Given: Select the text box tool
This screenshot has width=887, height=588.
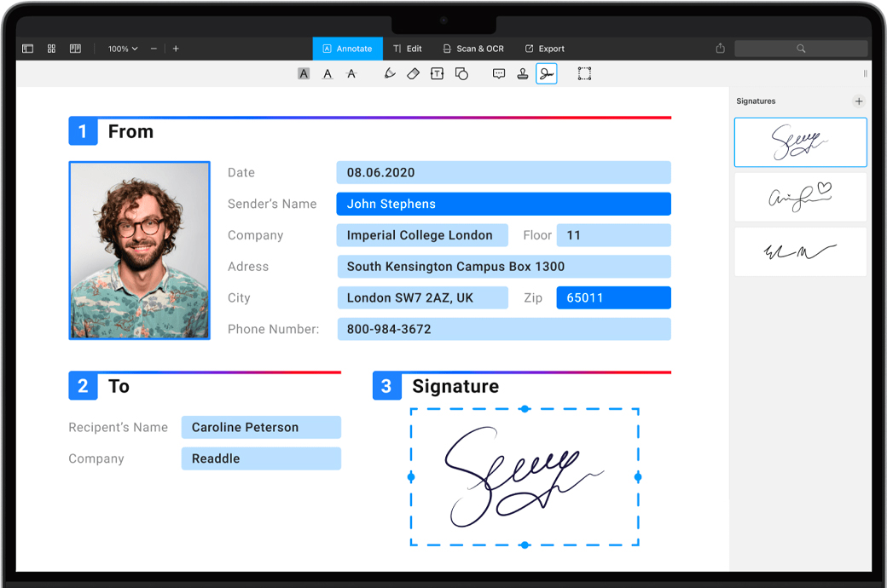Looking at the screenshot, I should pyautogui.click(x=437, y=74).
